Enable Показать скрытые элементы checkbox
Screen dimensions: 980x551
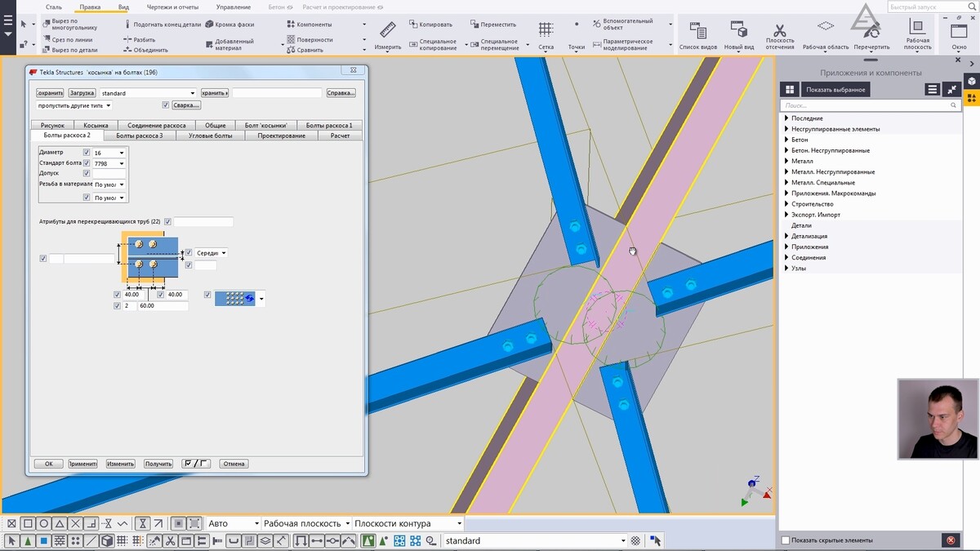(786, 540)
